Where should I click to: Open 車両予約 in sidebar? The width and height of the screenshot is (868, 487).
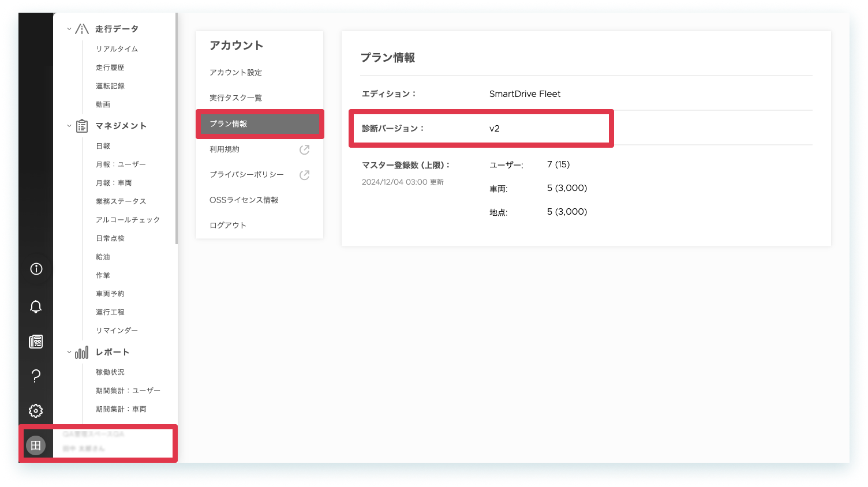pyautogui.click(x=110, y=294)
